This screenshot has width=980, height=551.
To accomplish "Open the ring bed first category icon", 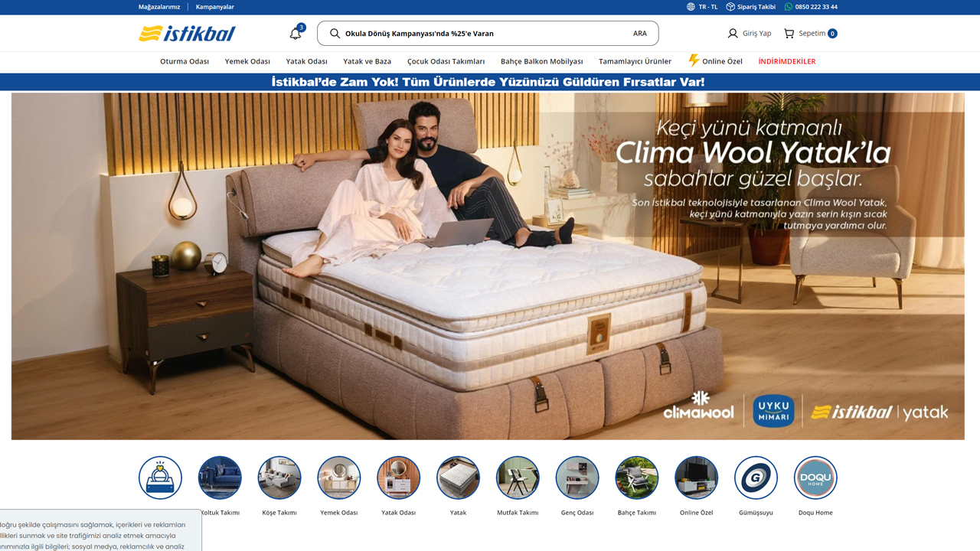I will (x=160, y=478).
